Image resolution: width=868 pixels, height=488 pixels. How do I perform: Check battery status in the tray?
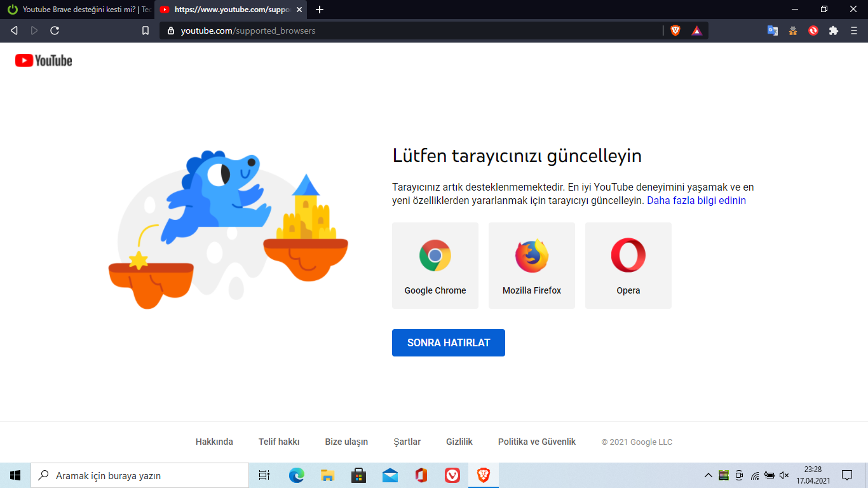pos(770,475)
